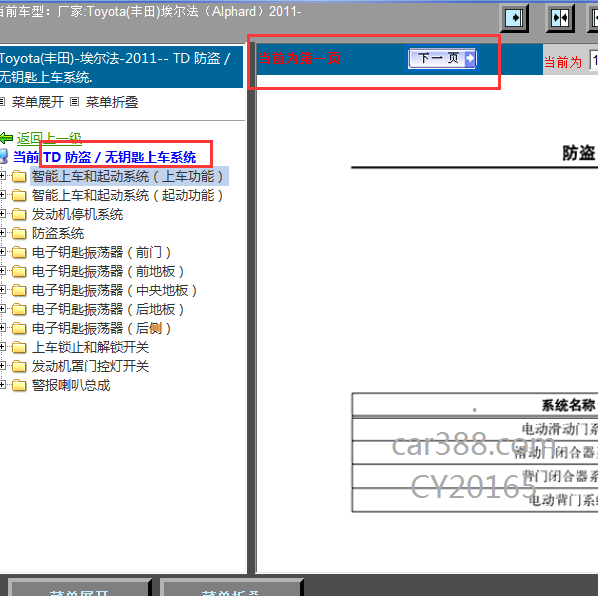Click folder icon of 发动机停机系统

[19, 214]
